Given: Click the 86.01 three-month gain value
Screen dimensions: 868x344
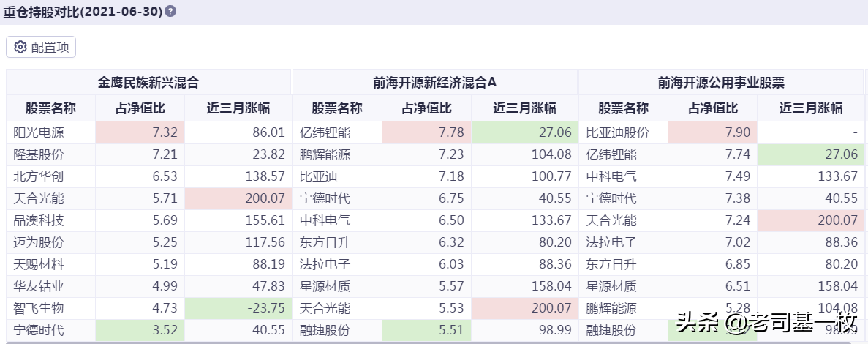Looking at the screenshot, I should [x=268, y=133].
